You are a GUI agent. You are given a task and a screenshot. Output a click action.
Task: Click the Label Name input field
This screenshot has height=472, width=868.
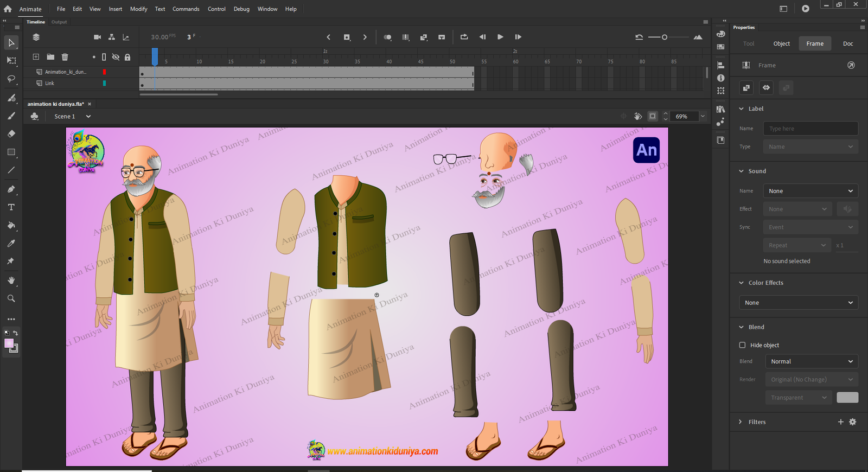pyautogui.click(x=810, y=129)
